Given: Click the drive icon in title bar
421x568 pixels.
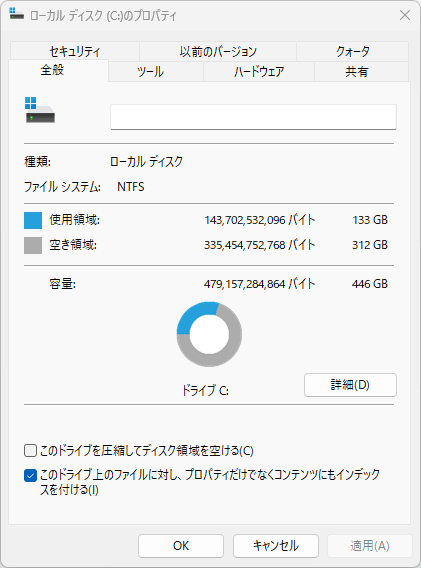Looking at the screenshot, I should pos(16,14).
